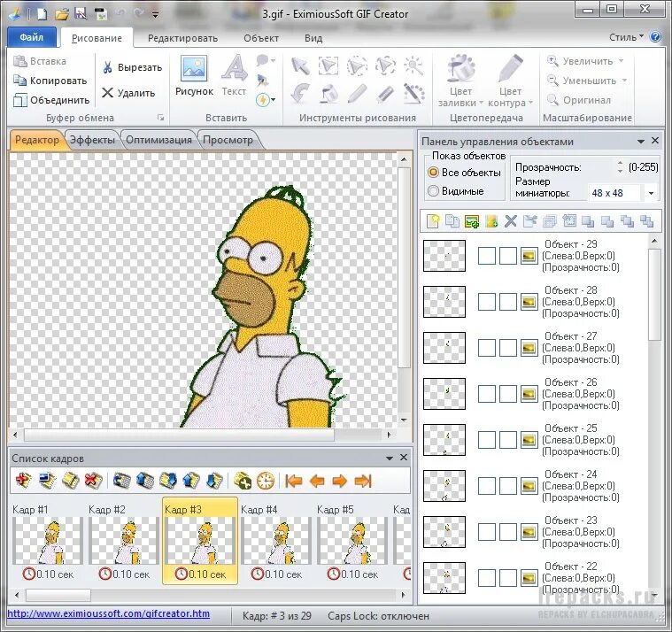Image resolution: width=672 pixels, height=632 pixels.
Task: Toggle first checkbox of Объект - 28
Action: pos(486,302)
